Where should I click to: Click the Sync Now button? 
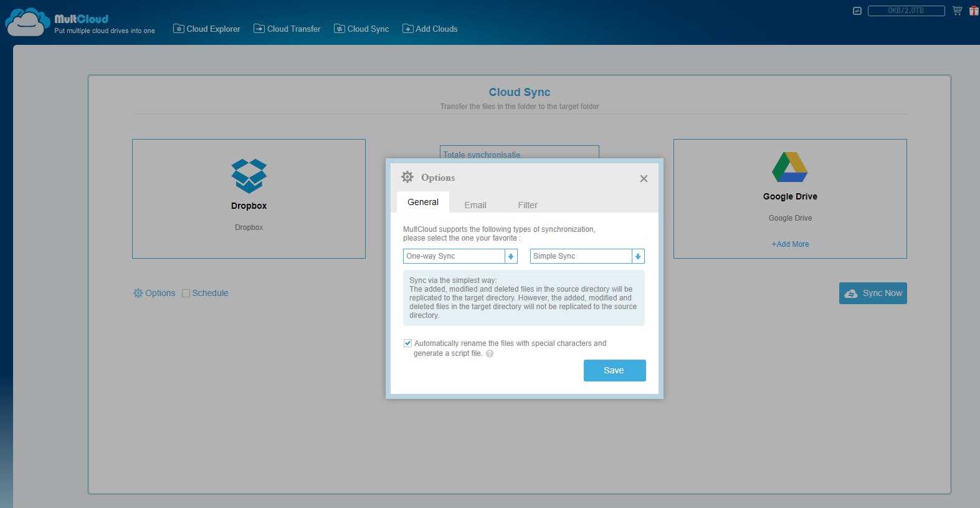(x=873, y=293)
